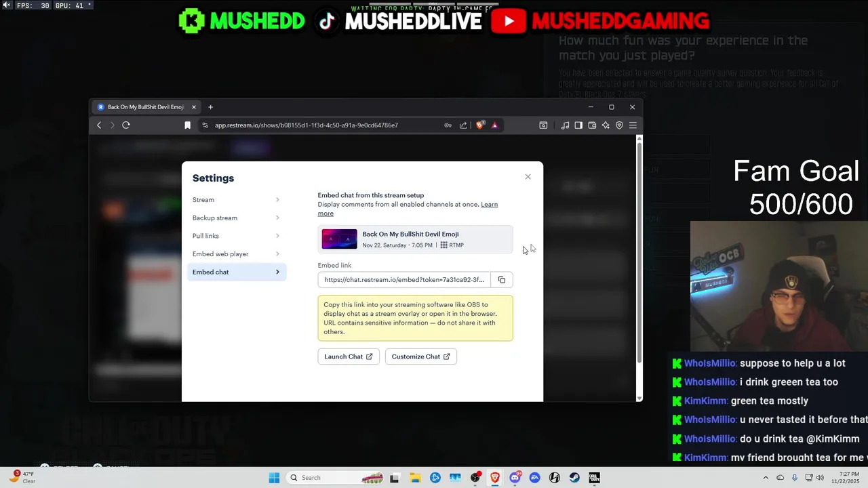Open the volume icon in system tray
This screenshot has height=488, width=868.
tap(820, 478)
